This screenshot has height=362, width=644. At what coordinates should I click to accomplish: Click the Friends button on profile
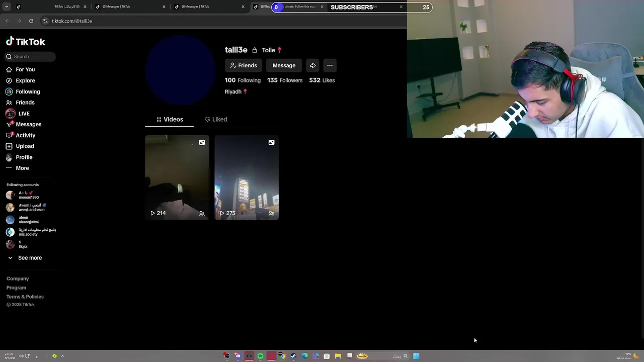pos(243,65)
